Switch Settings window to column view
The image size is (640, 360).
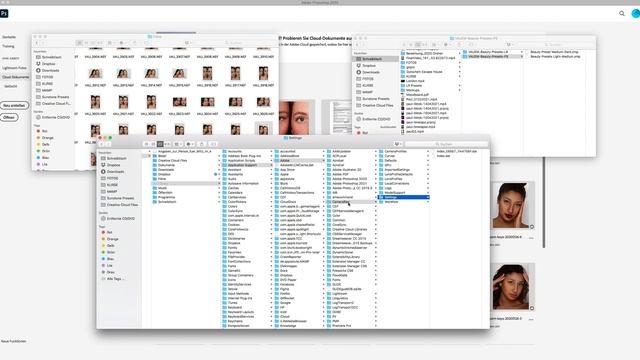click(160, 144)
